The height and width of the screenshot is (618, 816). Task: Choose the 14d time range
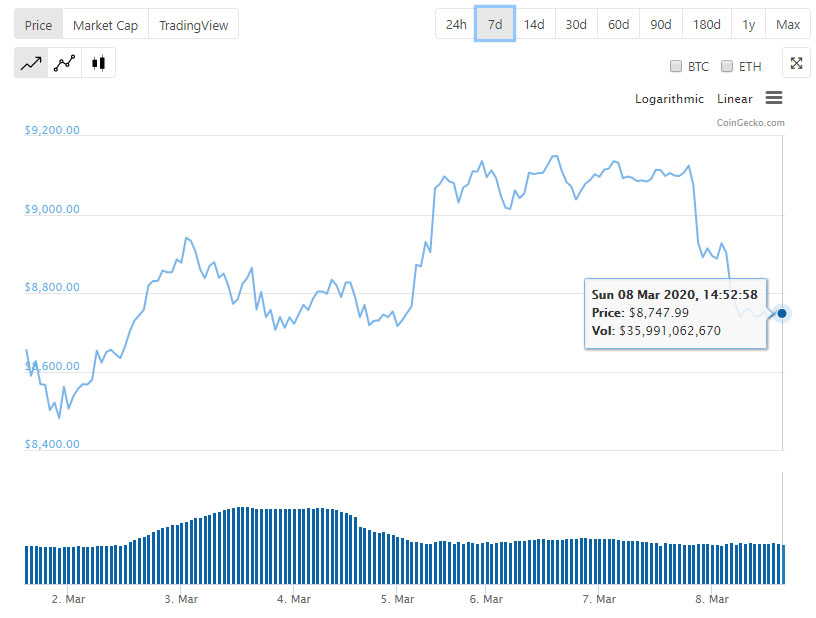coord(534,24)
